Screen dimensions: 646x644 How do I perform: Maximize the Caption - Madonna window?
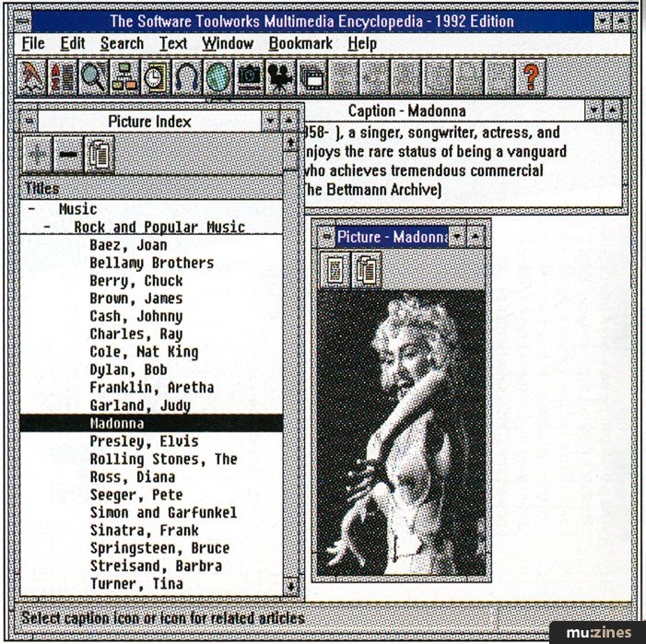pyautogui.click(x=613, y=111)
